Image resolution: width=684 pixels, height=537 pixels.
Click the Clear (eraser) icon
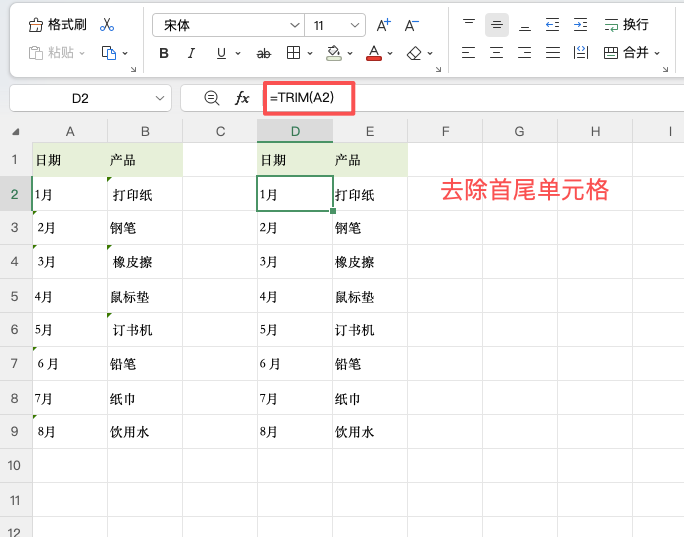click(414, 53)
